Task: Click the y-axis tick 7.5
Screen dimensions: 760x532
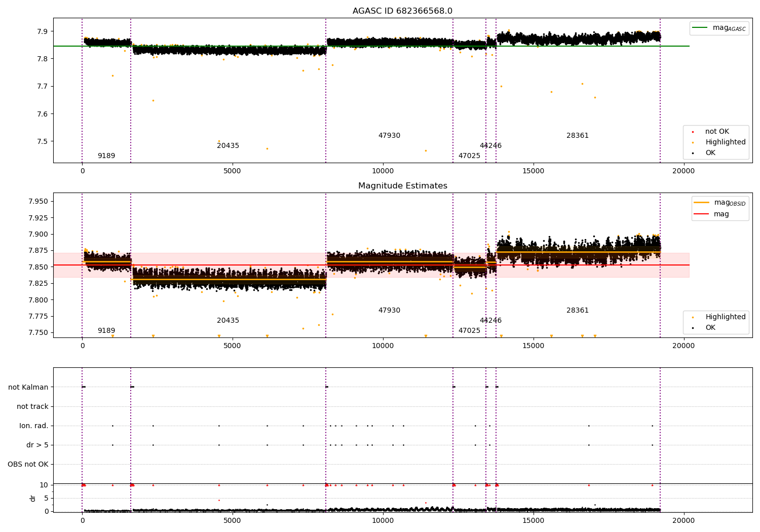Action: (43, 141)
